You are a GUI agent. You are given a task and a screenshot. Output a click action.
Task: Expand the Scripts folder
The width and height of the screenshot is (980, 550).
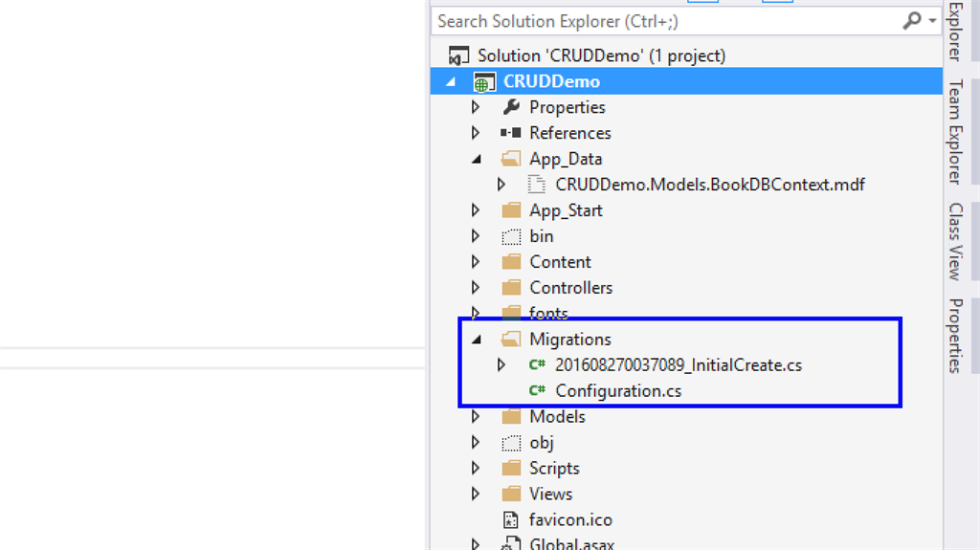pos(476,468)
